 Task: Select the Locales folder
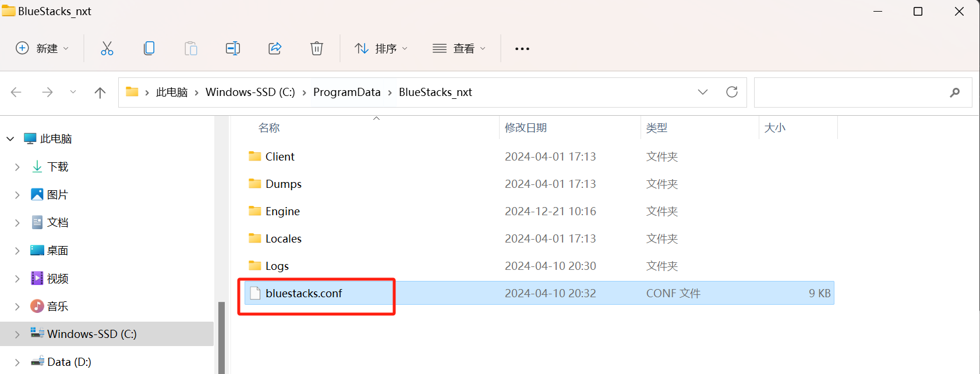pyautogui.click(x=539, y=238)
